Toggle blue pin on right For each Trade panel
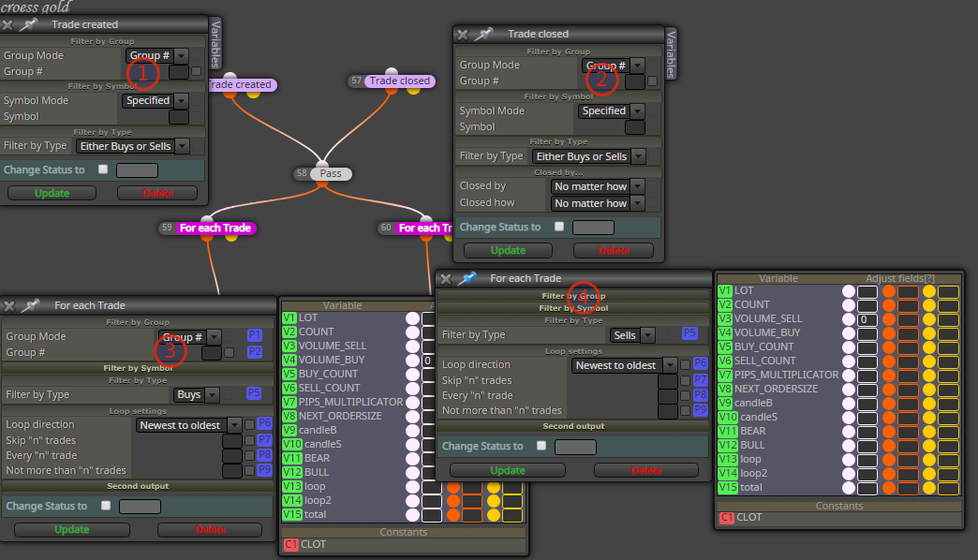 (467, 278)
